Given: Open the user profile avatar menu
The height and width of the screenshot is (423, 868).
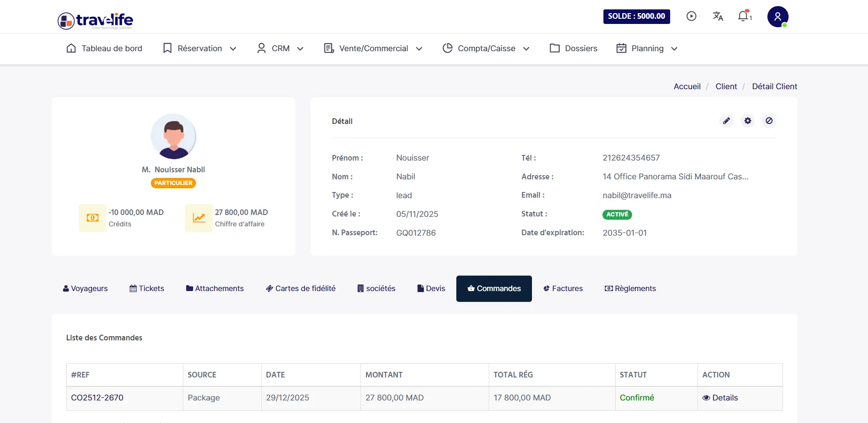Looking at the screenshot, I should 778,17.
